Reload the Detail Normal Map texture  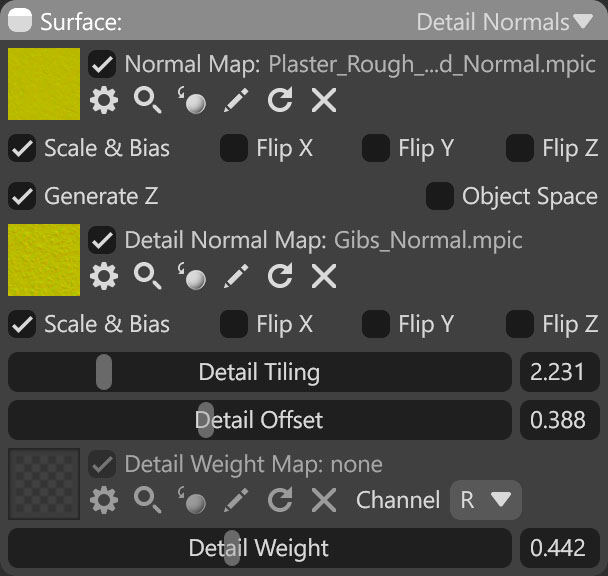280,276
